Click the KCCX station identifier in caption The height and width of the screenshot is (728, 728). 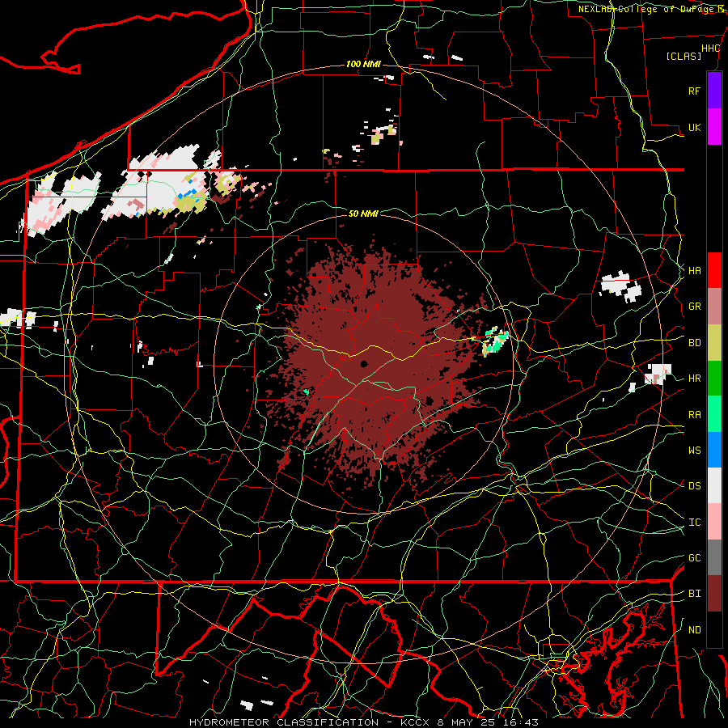(x=415, y=722)
